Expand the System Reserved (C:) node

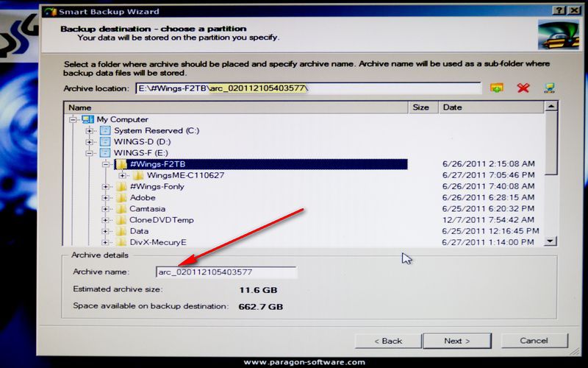(x=89, y=131)
